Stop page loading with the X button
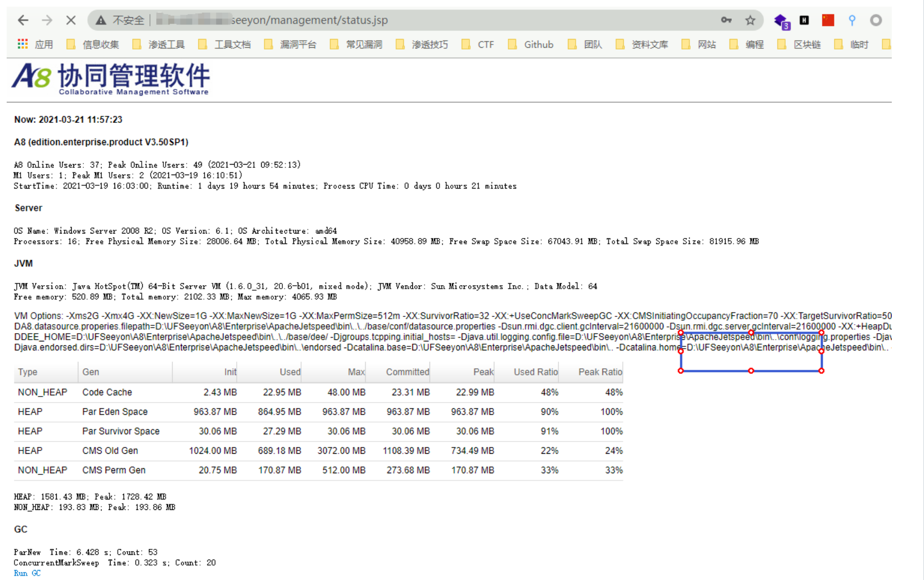The width and height of the screenshot is (924, 580). [71, 21]
